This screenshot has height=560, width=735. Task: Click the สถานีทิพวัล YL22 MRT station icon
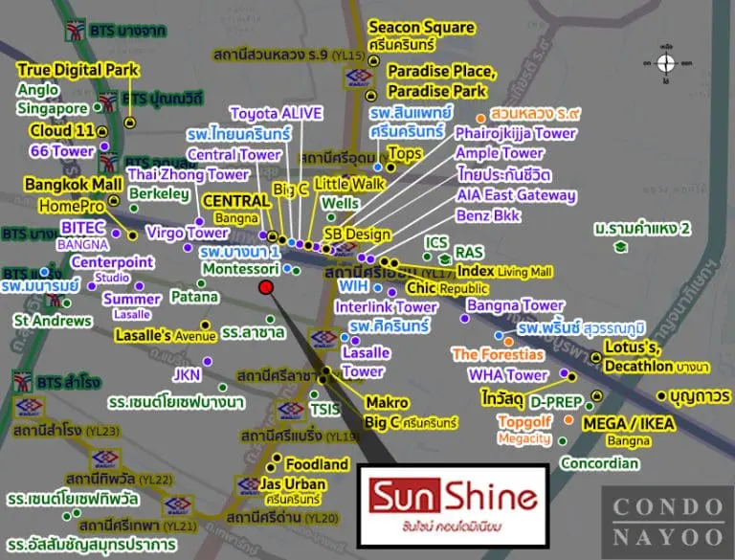[x=105, y=459]
